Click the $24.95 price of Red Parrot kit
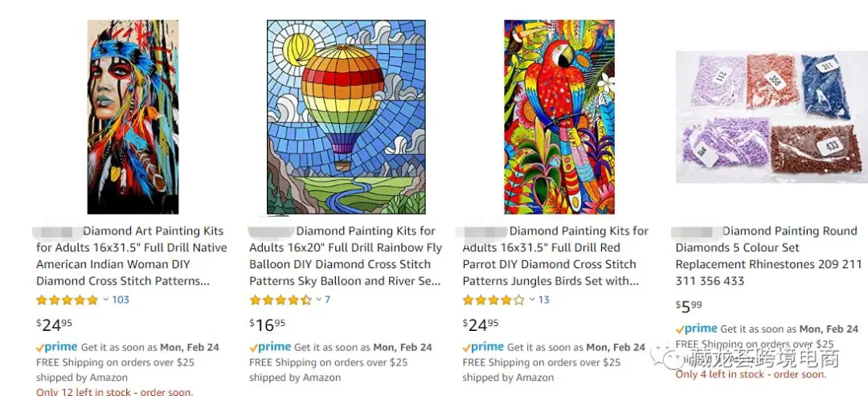Screen dimensions: 868x396 point(481,325)
